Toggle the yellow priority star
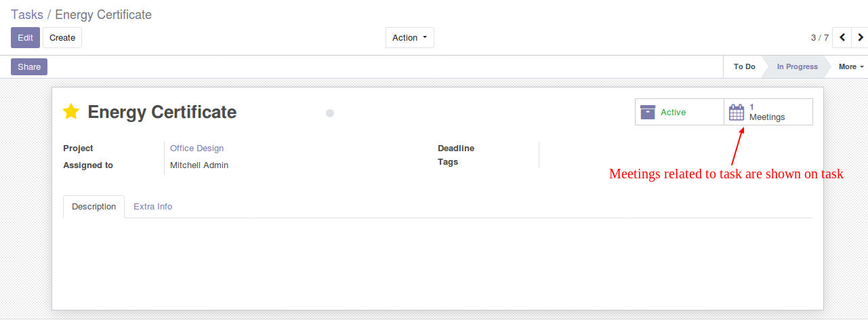 71,112
